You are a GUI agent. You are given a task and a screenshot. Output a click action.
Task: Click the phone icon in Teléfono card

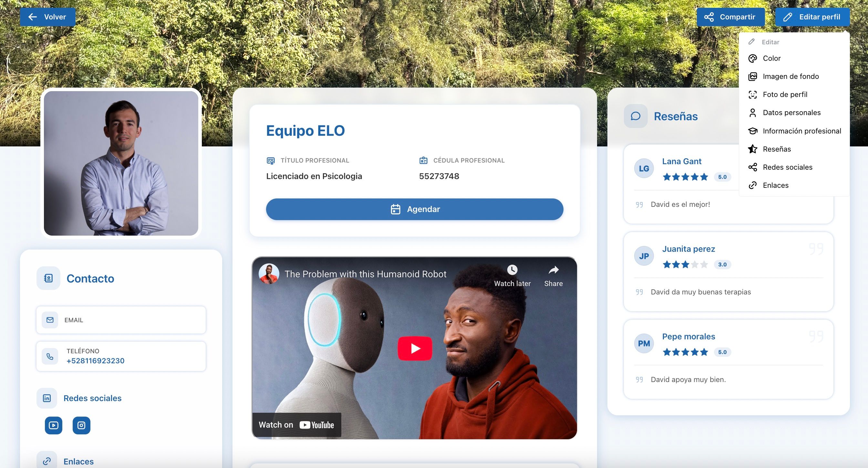[50, 356]
